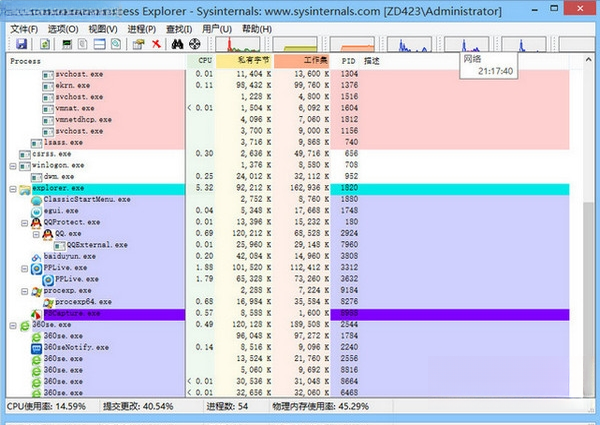600x425 pixels.
Task: Click the ClassicStartMenu.exe shell icon
Action: click(x=36, y=200)
